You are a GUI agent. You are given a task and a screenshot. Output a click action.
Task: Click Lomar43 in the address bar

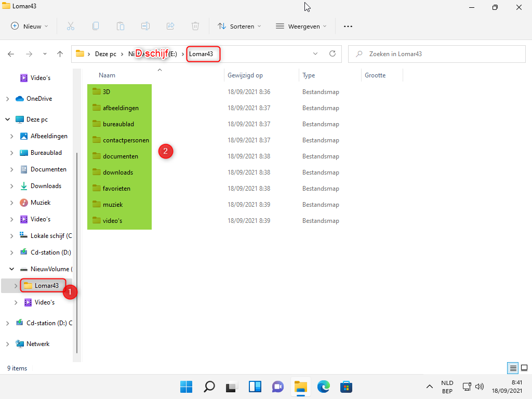point(201,54)
